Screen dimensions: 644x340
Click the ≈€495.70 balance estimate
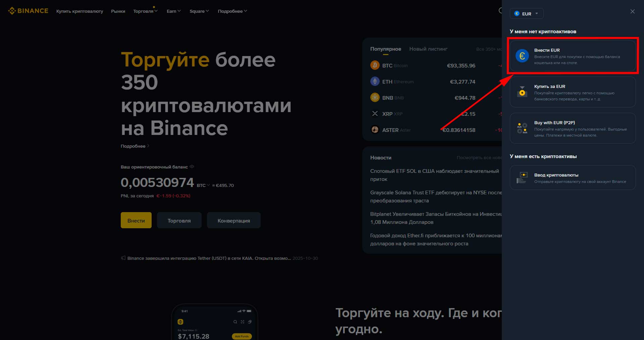pyautogui.click(x=223, y=185)
